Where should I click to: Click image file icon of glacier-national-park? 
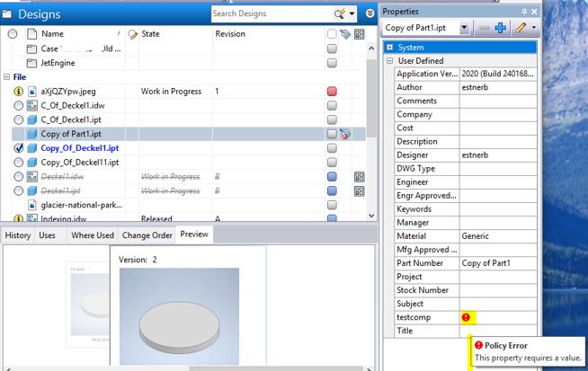[x=32, y=205]
